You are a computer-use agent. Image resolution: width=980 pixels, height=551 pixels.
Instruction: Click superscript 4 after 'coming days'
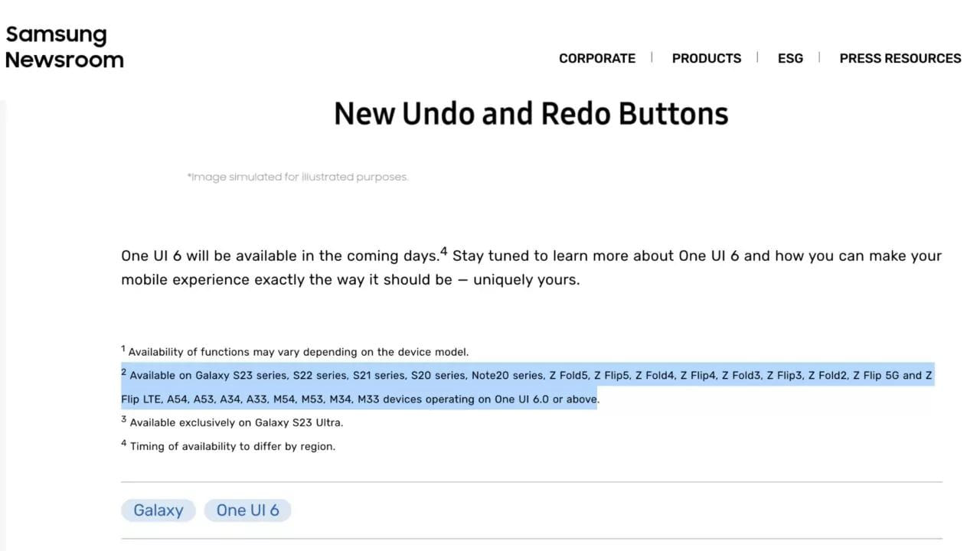[x=443, y=251]
